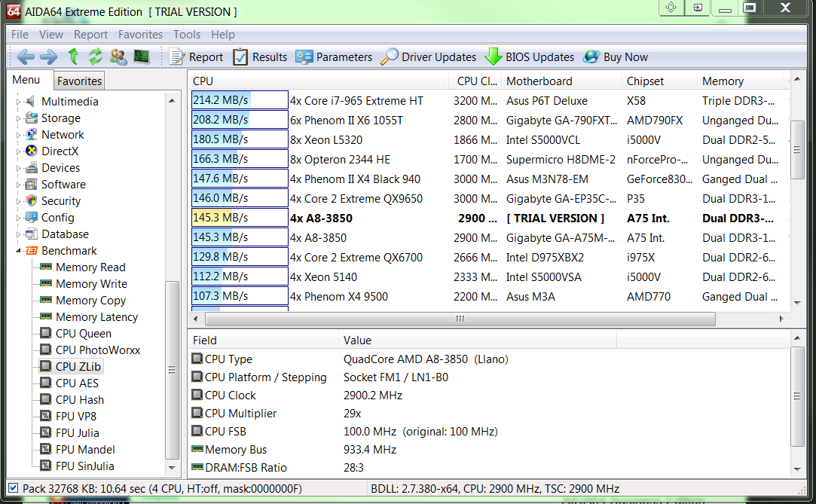Open the Report menu
This screenshot has width=816, height=504.
[x=90, y=35]
